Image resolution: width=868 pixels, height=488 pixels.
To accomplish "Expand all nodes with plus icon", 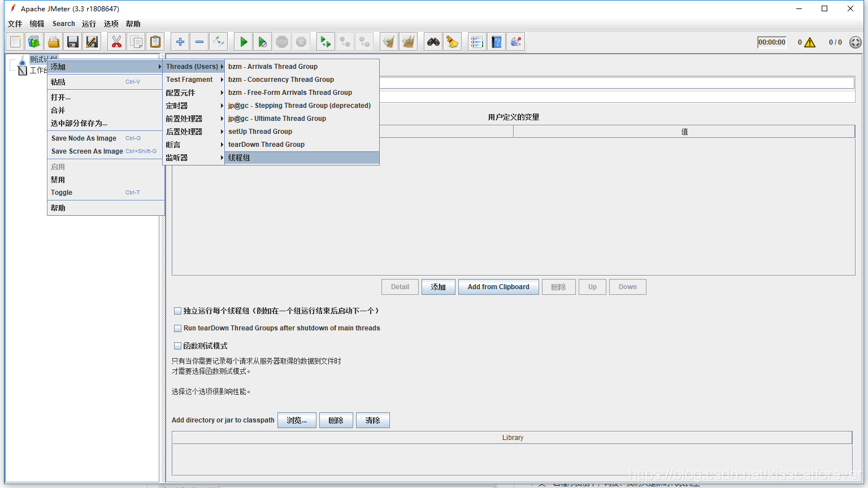I will click(180, 42).
